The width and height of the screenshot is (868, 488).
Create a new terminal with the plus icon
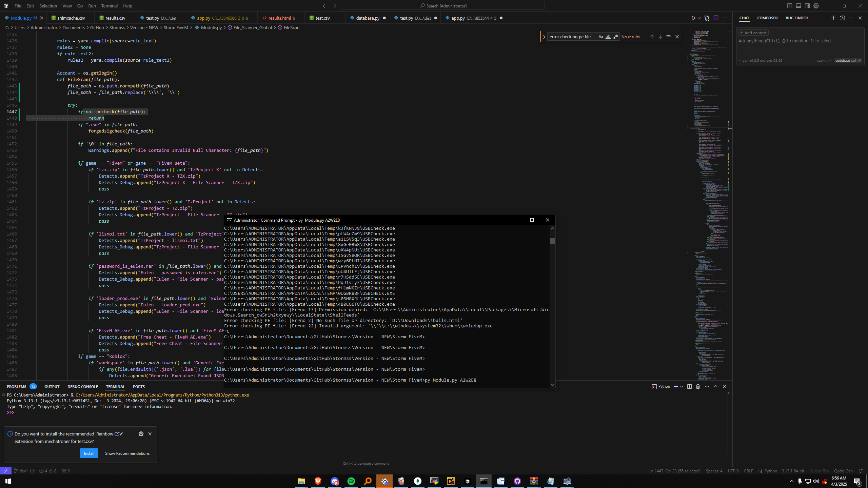(x=676, y=387)
